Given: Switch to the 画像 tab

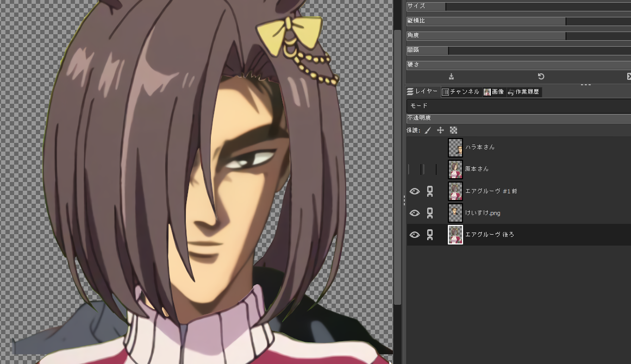Looking at the screenshot, I should click(x=494, y=92).
